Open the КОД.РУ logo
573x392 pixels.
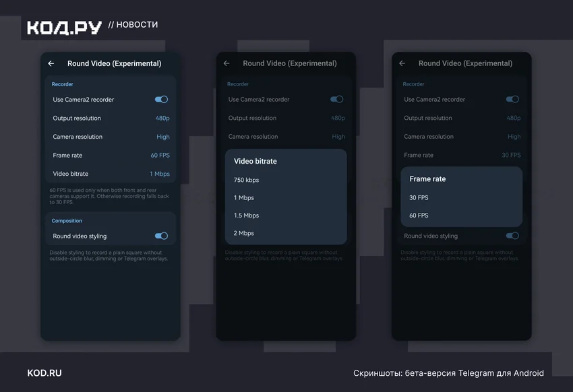64,28
